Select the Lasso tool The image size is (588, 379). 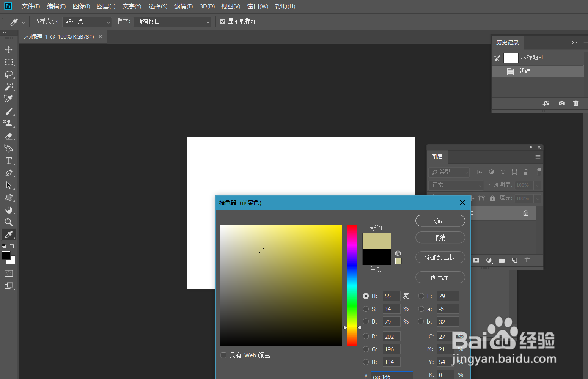(9, 74)
